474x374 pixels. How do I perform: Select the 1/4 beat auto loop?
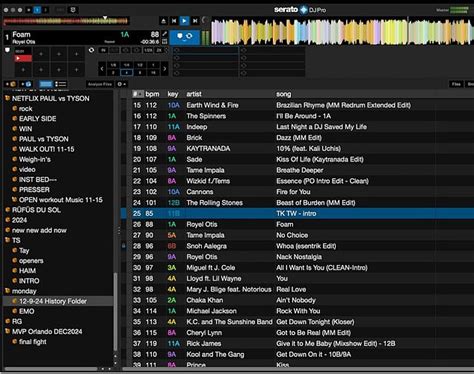126,65
